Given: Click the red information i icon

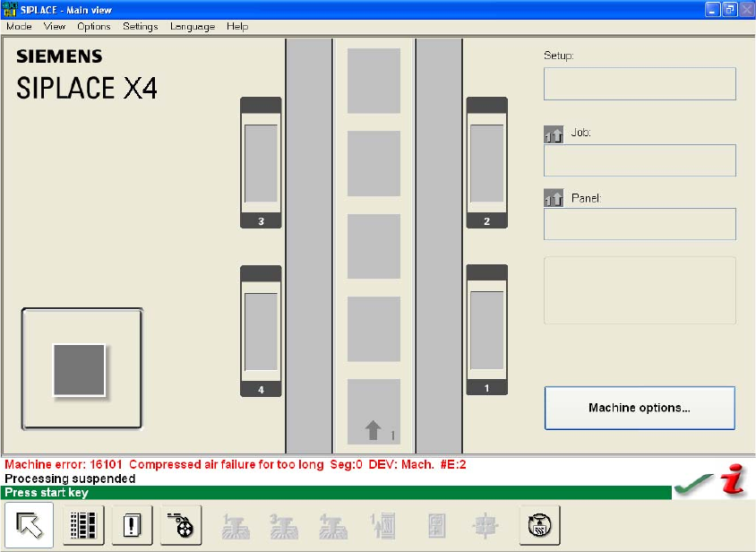Looking at the screenshot, I should click(x=734, y=479).
